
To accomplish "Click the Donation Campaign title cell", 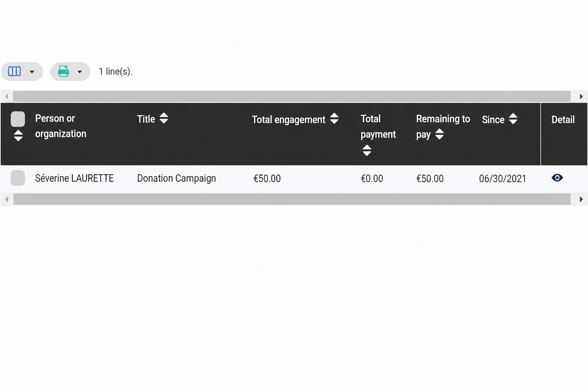I will tap(176, 178).
